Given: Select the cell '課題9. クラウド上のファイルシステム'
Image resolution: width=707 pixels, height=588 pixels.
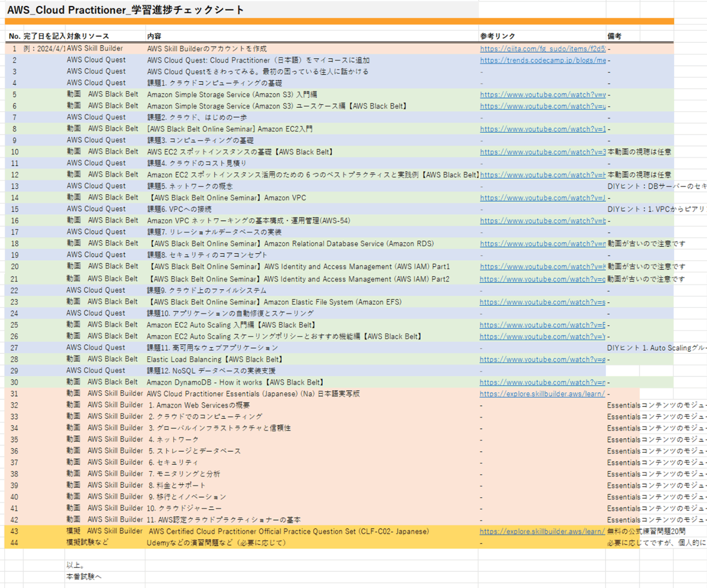Looking at the screenshot, I should coord(207,290).
